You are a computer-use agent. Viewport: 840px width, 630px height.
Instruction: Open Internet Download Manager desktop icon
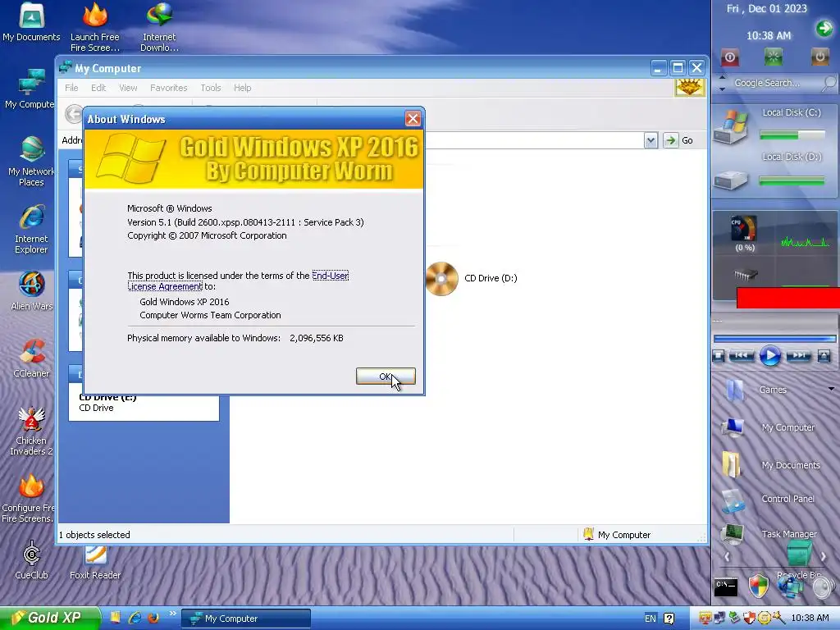[159, 27]
